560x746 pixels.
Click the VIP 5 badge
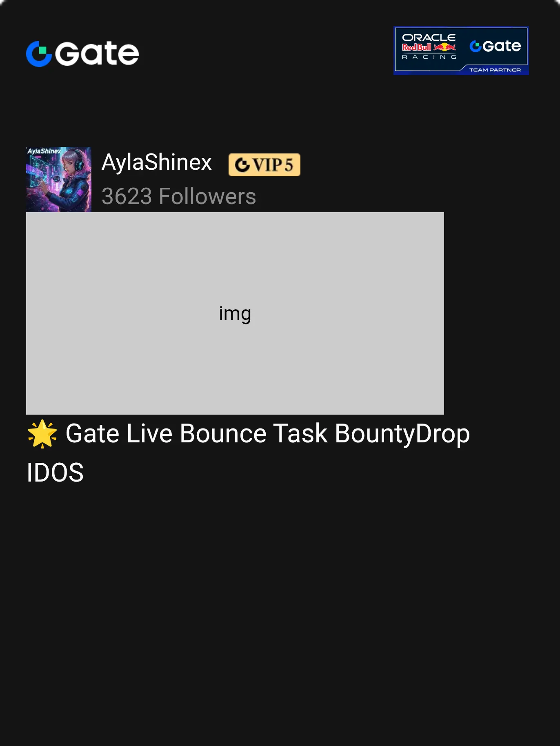tap(264, 165)
